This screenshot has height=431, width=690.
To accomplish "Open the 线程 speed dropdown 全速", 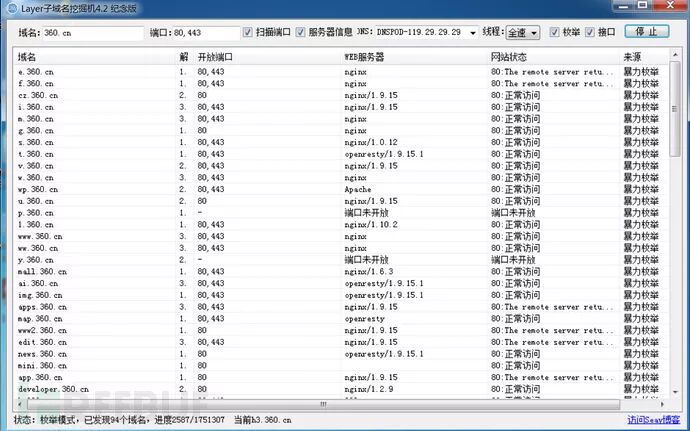I will [522, 33].
